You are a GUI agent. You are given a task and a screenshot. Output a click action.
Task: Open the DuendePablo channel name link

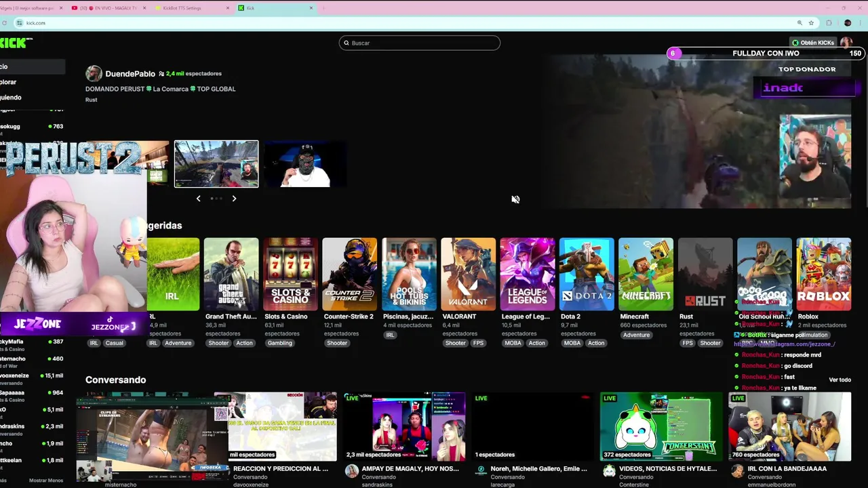click(130, 74)
